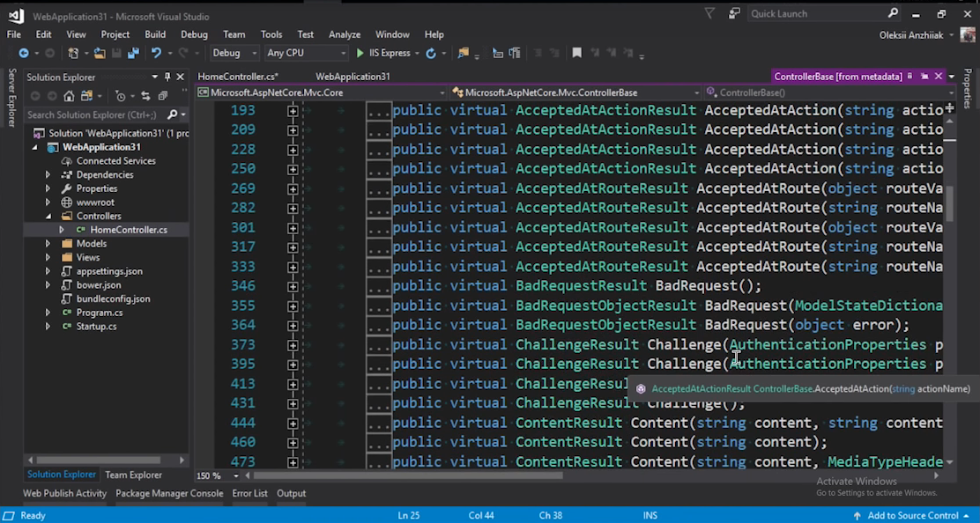Pin the Solution Explorer panel
980x523 pixels.
click(x=167, y=77)
